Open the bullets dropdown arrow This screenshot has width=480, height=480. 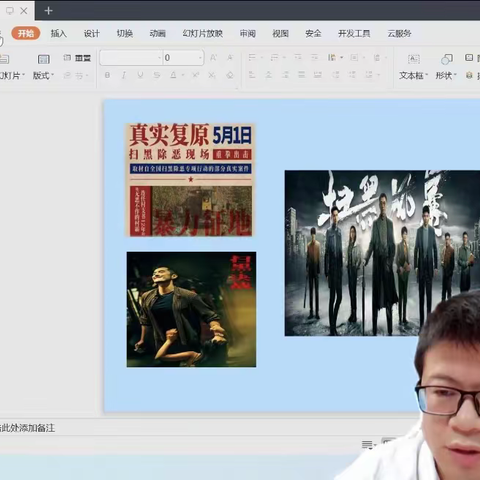pos(262,58)
